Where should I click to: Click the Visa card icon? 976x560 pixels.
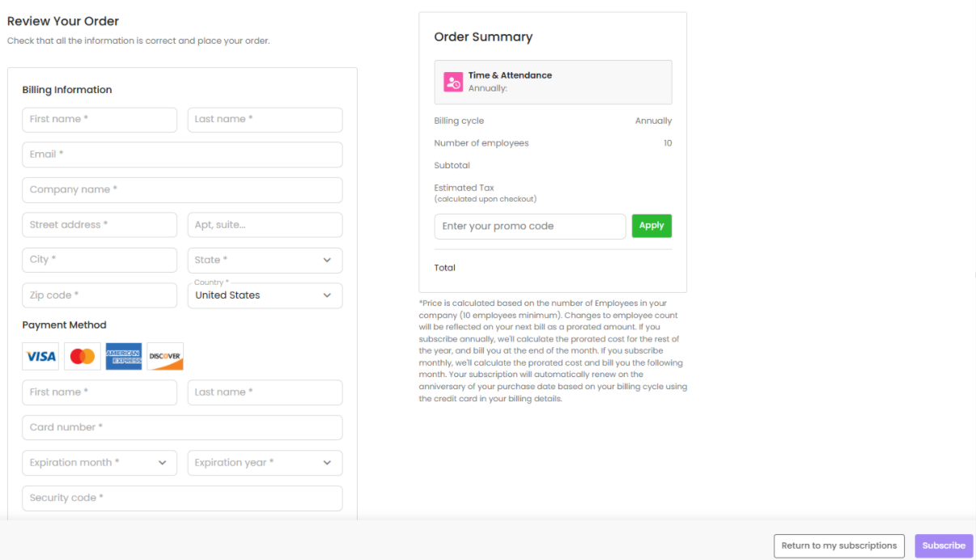pyautogui.click(x=40, y=356)
